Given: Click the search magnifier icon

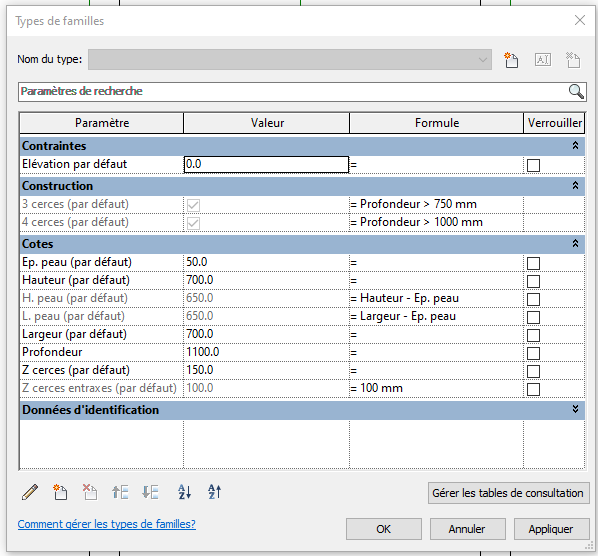Looking at the screenshot, I should (576, 92).
